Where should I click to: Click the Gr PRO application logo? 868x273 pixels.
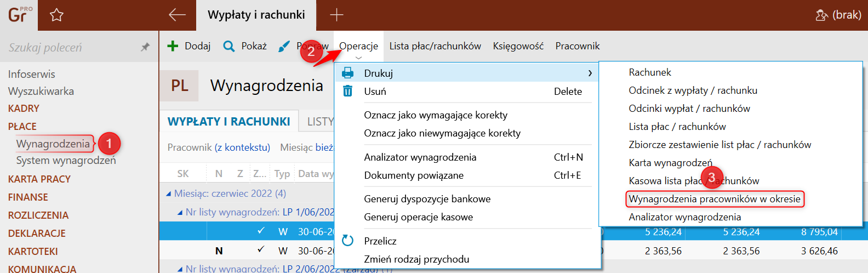[x=19, y=15]
